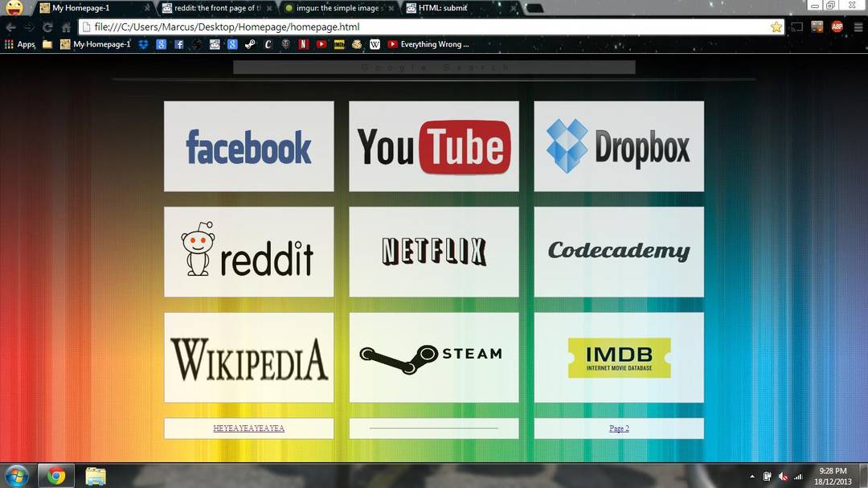Open the Netflix tile
Screen dimensions: 868x488
[434, 252]
